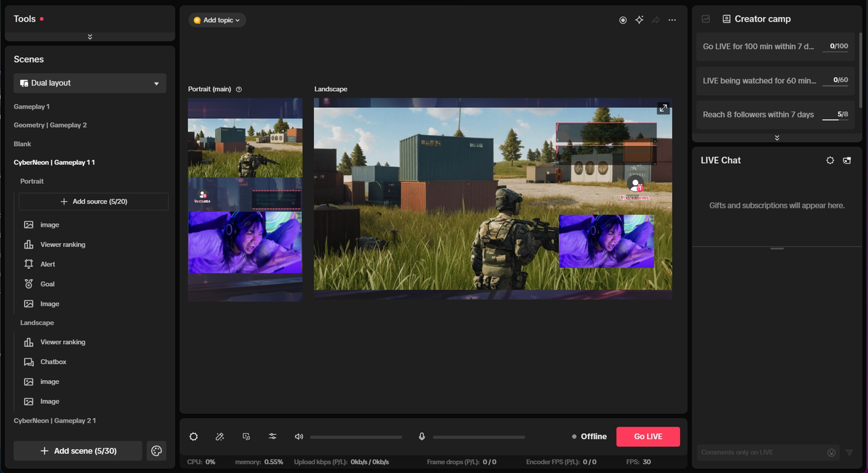Viewport: 868px width, 473px height.
Task: Expand Landscape preview to fullscreen
Action: [663, 108]
